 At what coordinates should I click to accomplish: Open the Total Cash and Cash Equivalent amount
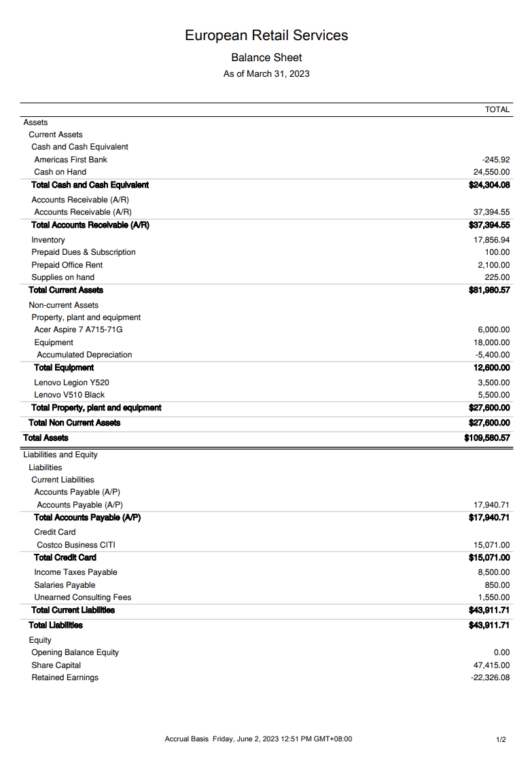(489, 185)
